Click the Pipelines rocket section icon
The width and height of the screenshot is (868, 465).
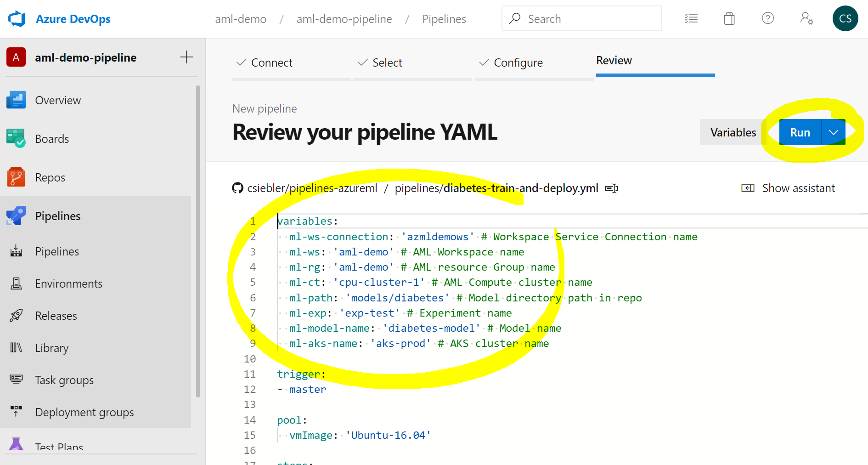pyautogui.click(x=16, y=215)
